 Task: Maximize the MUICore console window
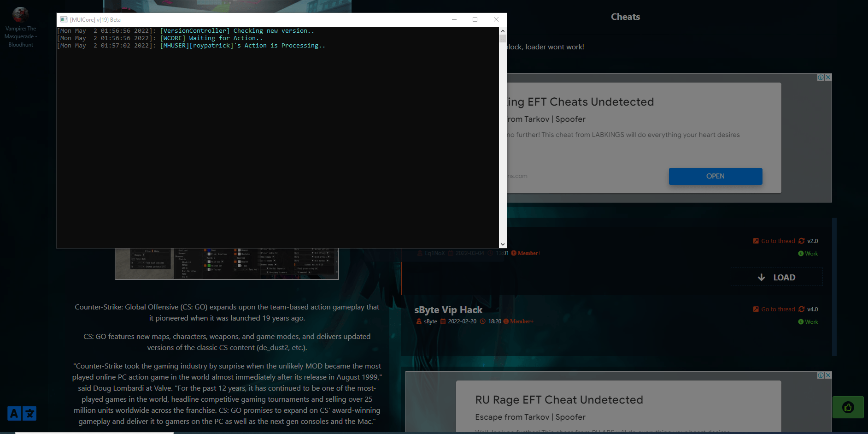coord(475,19)
